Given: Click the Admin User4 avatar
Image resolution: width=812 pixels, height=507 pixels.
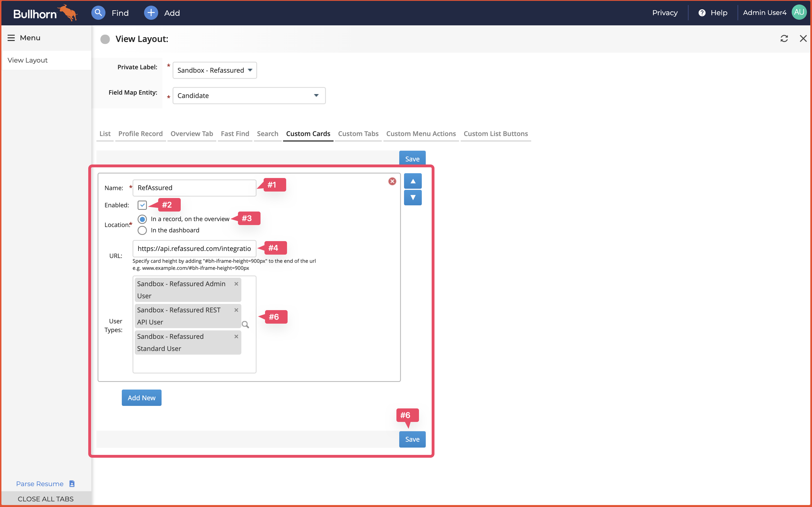Looking at the screenshot, I should [798, 12].
